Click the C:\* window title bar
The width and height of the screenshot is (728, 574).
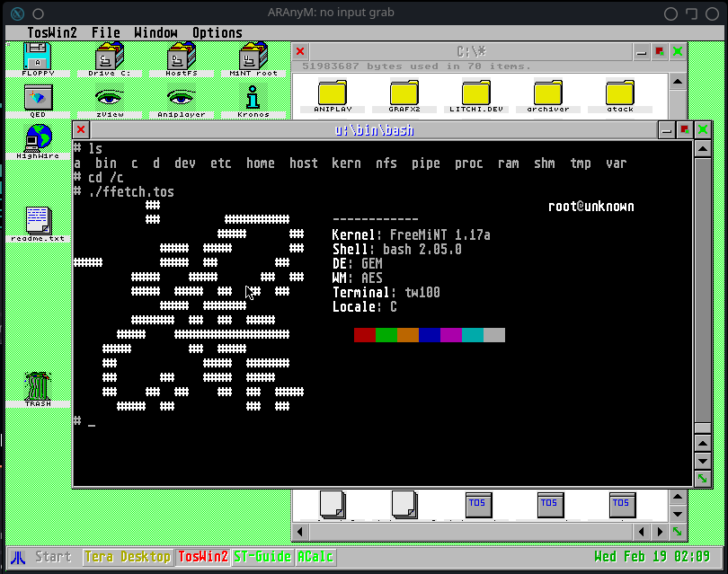[x=471, y=51]
